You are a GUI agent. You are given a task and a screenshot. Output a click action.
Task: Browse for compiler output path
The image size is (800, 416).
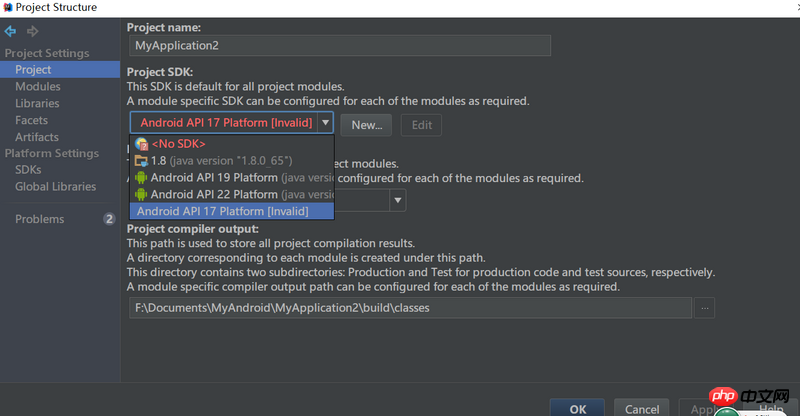click(x=706, y=308)
